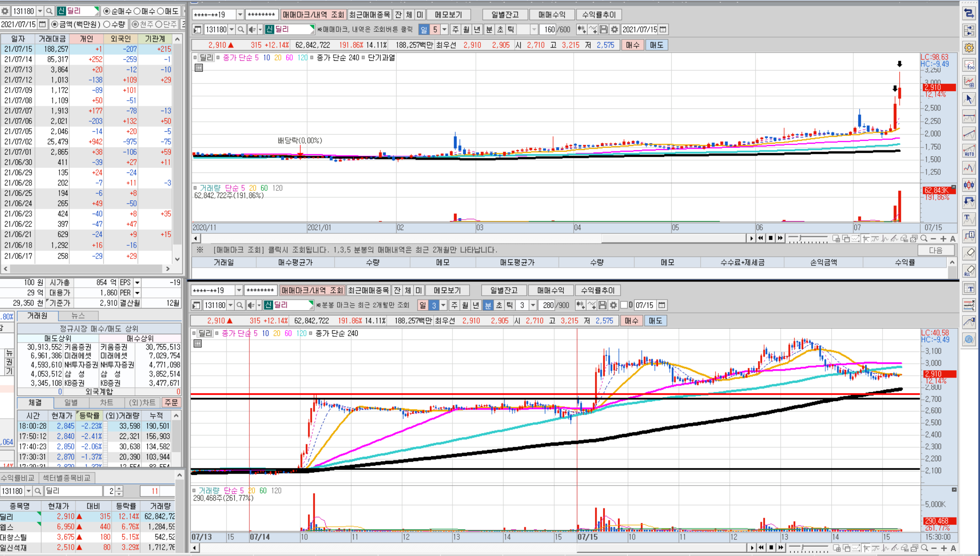This screenshot has height=556, width=980.
Task: Select the arrow pointer tool in right toolbar
Action: point(969,99)
